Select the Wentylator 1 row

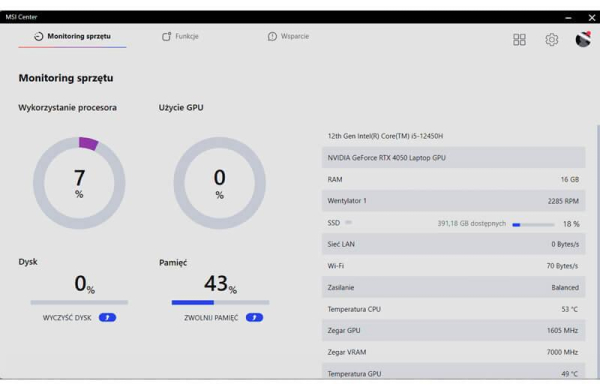pyautogui.click(x=453, y=201)
